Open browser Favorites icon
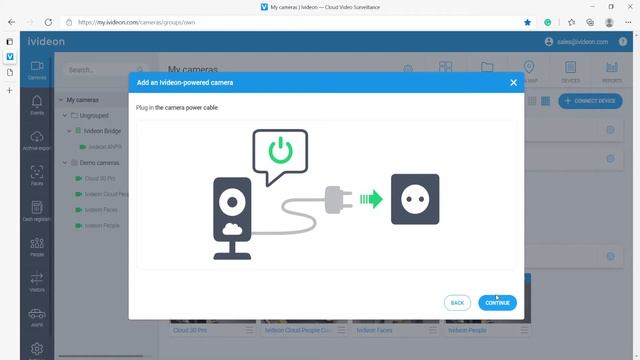The width and height of the screenshot is (640, 360). click(x=571, y=22)
